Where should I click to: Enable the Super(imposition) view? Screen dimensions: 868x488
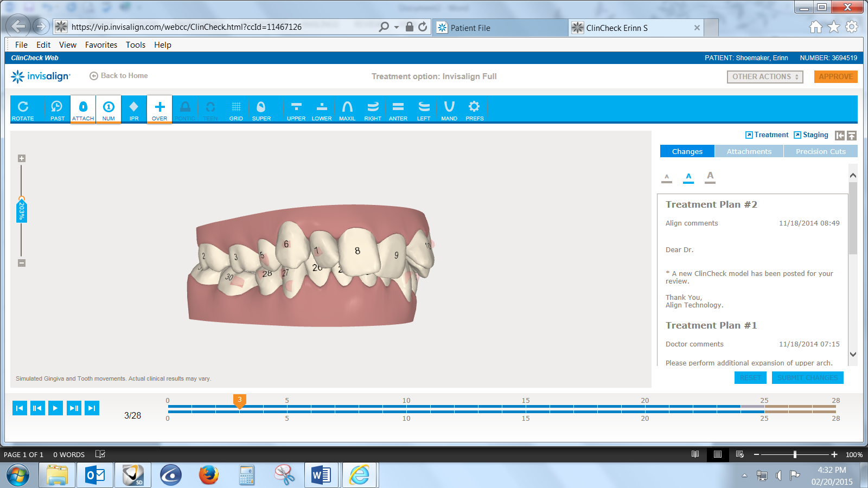click(x=261, y=109)
